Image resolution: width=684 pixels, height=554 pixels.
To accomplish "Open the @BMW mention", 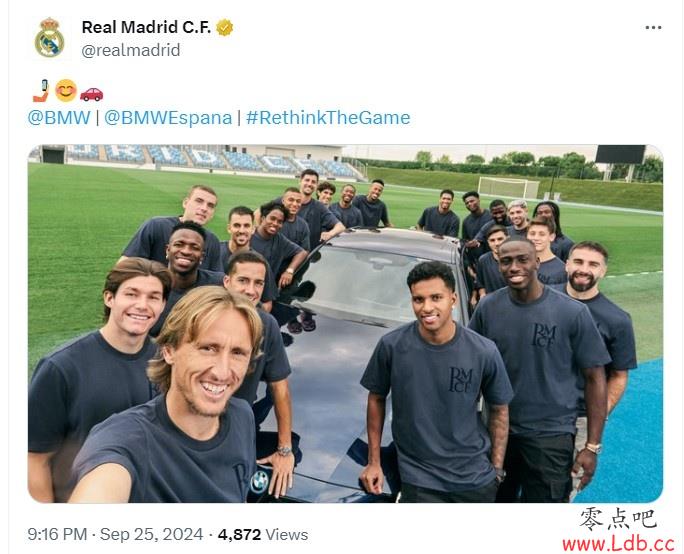I will click(x=59, y=118).
